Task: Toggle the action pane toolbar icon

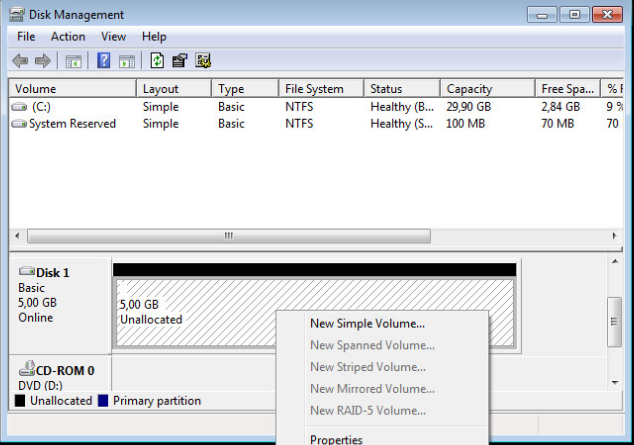Action: [x=127, y=61]
